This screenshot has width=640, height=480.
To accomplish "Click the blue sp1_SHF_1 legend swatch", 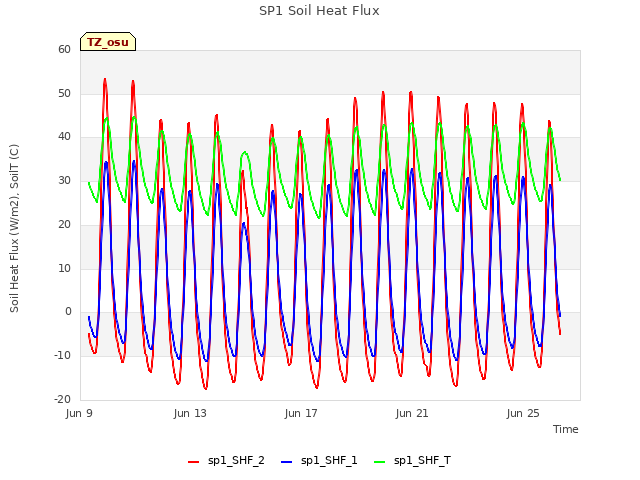I will pyautogui.click(x=287, y=462).
